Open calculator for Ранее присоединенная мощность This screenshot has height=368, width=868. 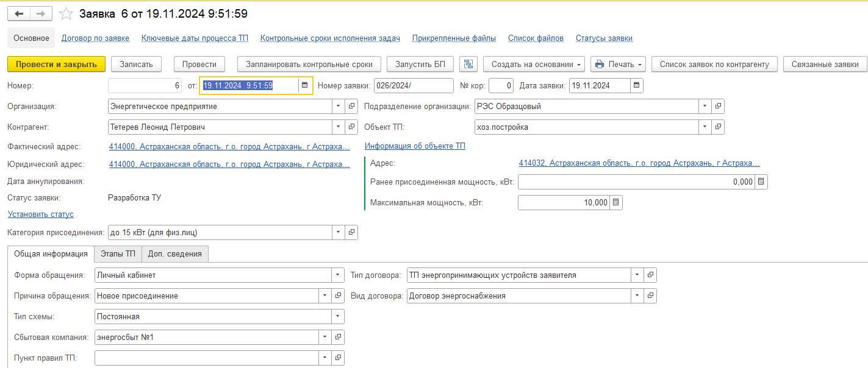[x=761, y=182]
